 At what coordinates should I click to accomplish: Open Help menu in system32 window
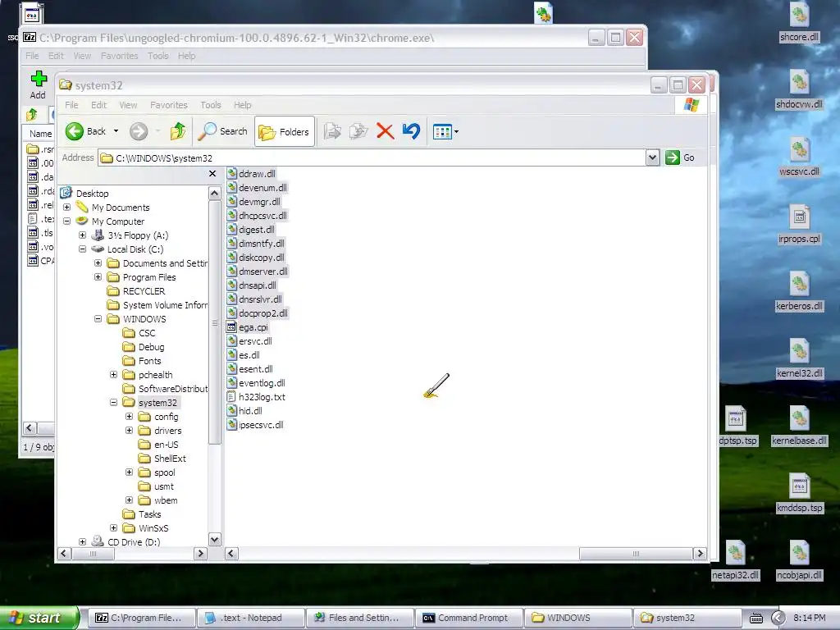click(242, 105)
